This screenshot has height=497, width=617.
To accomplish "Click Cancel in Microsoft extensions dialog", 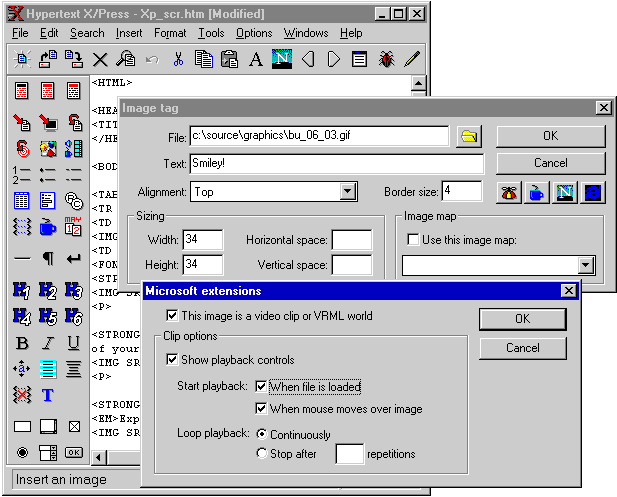I will (x=523, y=348).
